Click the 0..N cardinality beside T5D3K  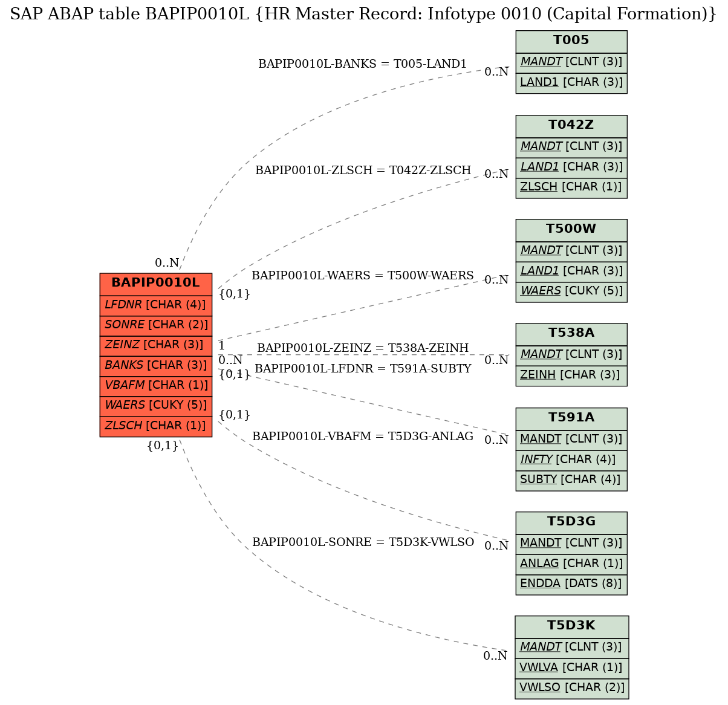point(495,656)
